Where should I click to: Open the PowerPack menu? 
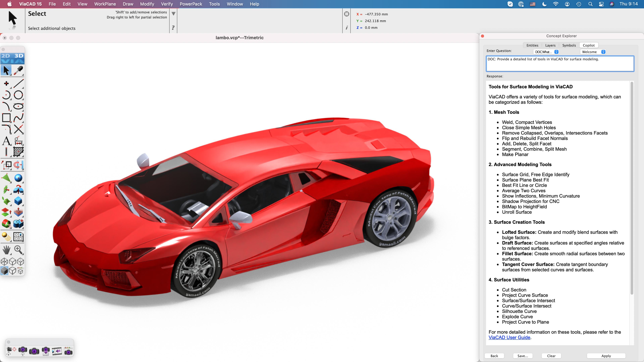click(x=191, y=4)
